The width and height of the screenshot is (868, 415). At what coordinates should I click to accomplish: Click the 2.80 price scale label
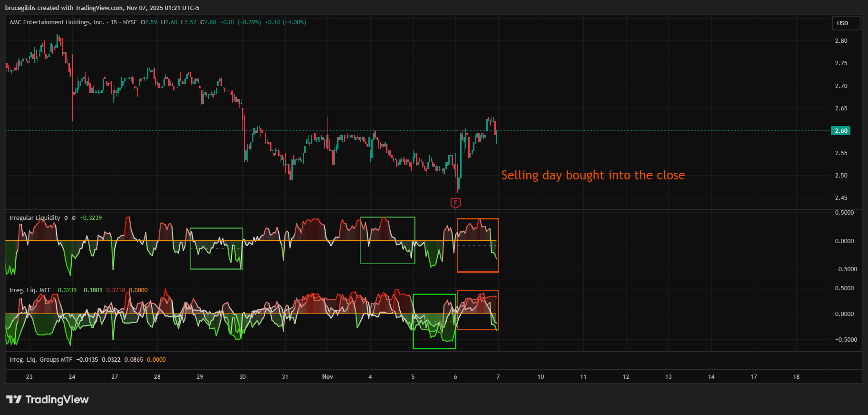tap(841, 41)
